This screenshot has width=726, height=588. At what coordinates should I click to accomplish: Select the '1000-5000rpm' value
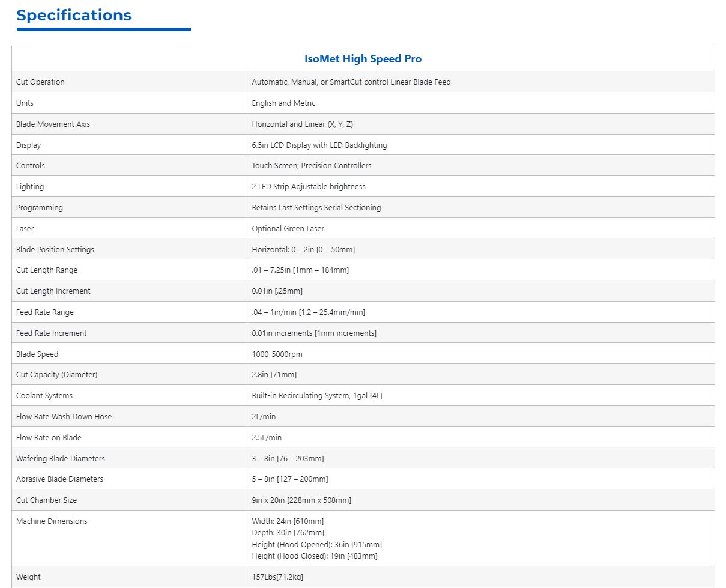pyautogui.click(x=277, y=354)
